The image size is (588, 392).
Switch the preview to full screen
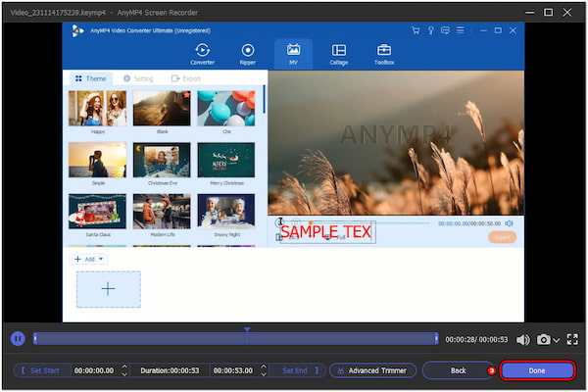(572, 339)
